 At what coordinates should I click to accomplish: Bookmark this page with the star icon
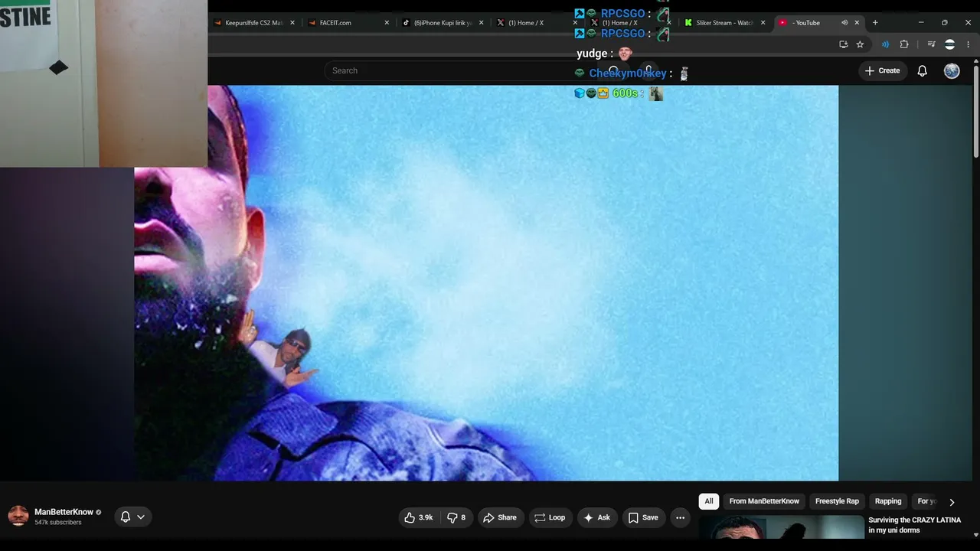click(860, 44)
